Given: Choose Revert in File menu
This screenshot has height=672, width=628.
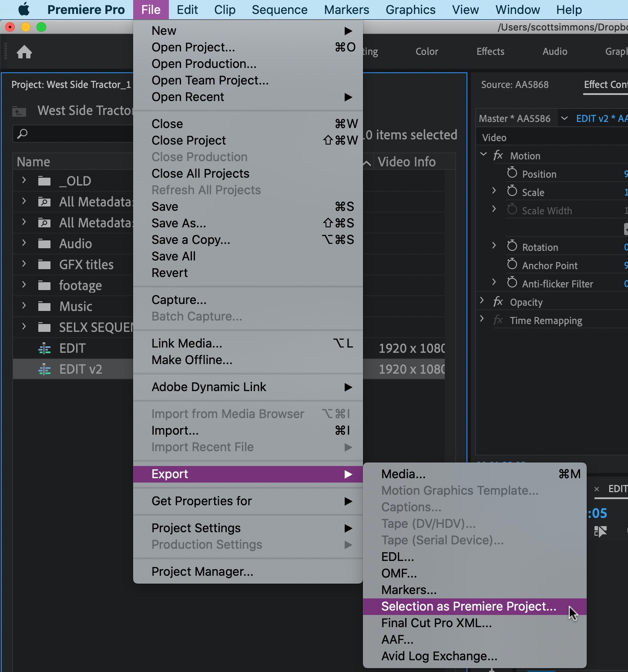Looking at the screenshot, I should tap(248, 273).
